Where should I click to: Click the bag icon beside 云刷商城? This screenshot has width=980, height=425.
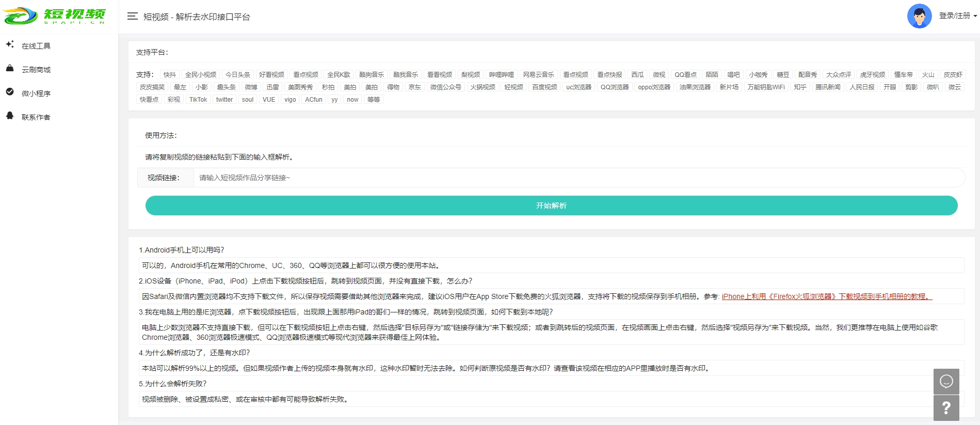pyautogui.click(x=10, y=69)
